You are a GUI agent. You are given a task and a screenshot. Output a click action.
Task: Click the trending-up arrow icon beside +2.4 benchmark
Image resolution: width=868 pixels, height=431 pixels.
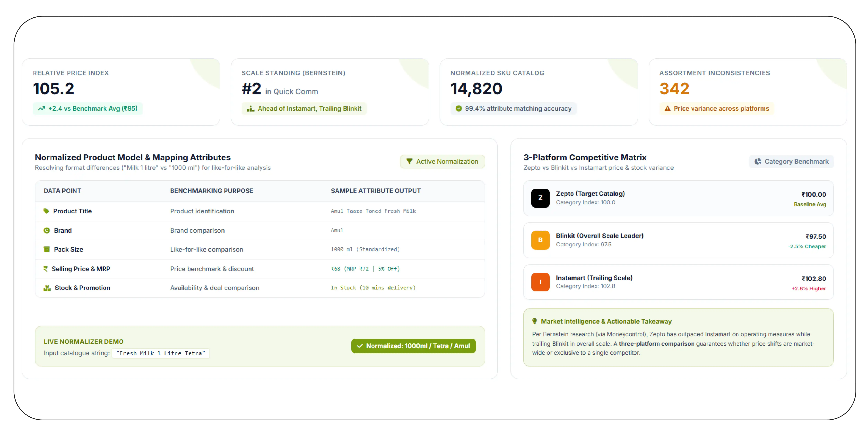coord(41,108)
